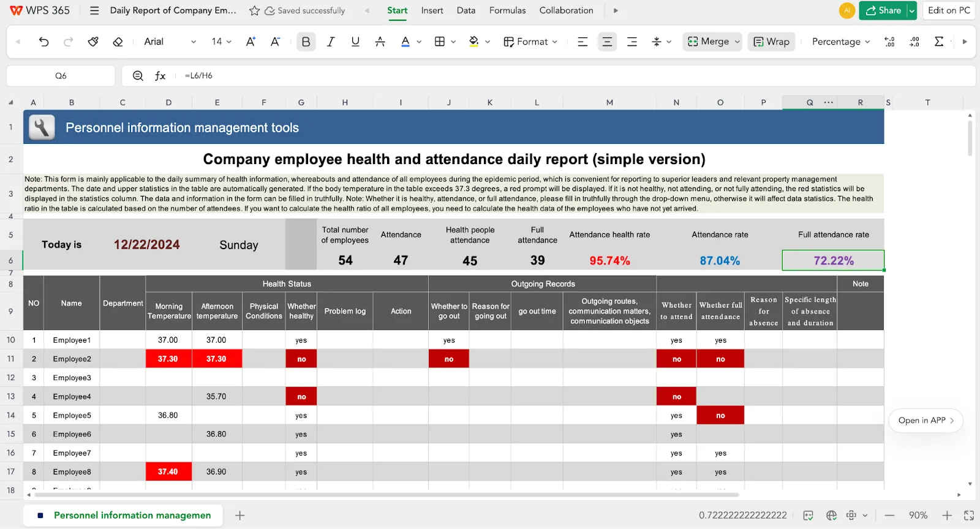The width and height of the screenshot is (980, 529).
Task: Toggle the Wrap text button
Action: 771,42
